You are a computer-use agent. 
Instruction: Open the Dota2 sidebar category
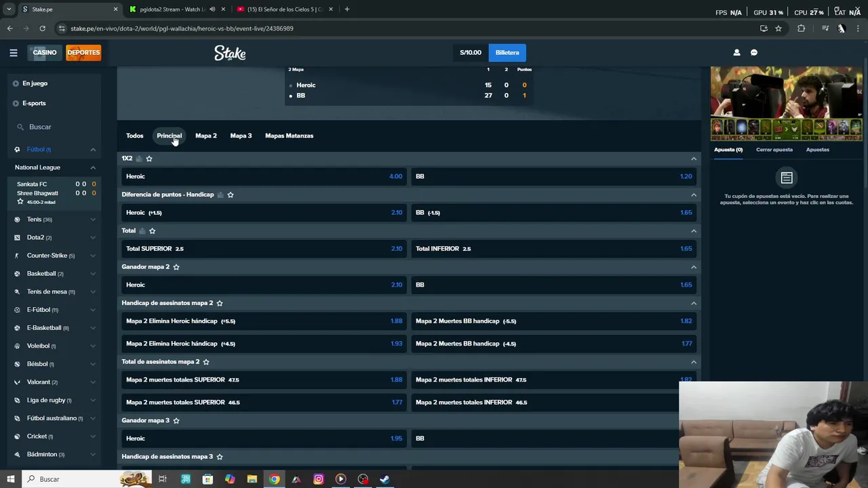[x=54, y=238]
